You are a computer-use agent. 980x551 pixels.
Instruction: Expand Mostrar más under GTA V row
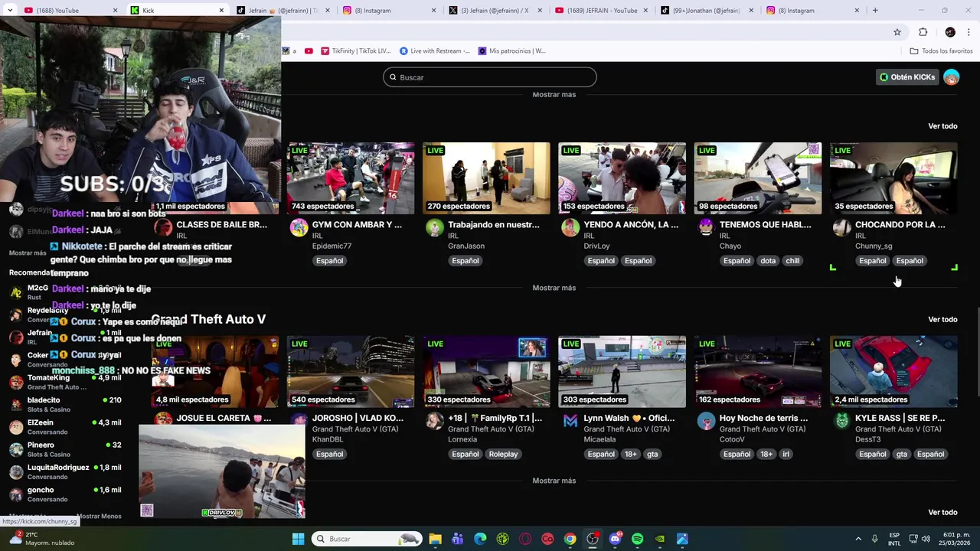pyautogui.click(x=554, y=481)
